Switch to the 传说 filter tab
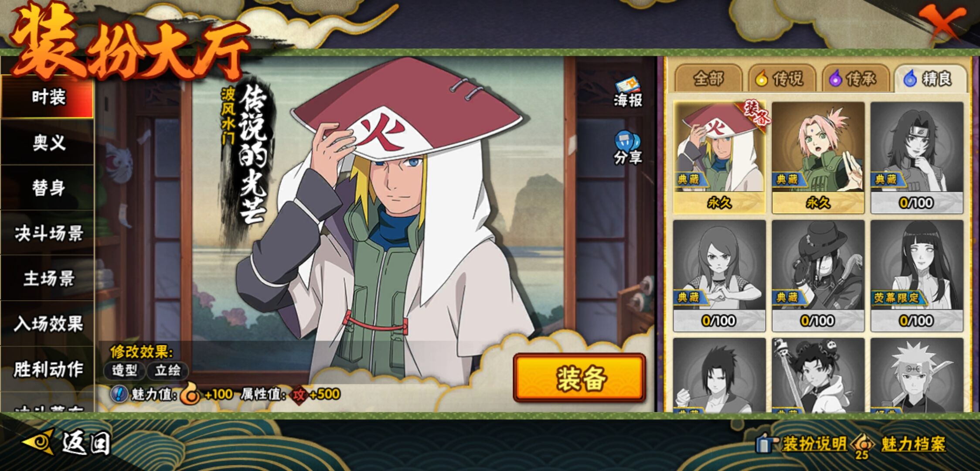 (782, 78)
